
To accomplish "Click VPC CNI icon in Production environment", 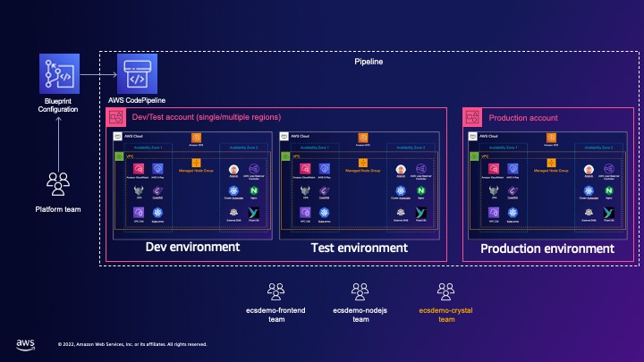I will point(494,212).
